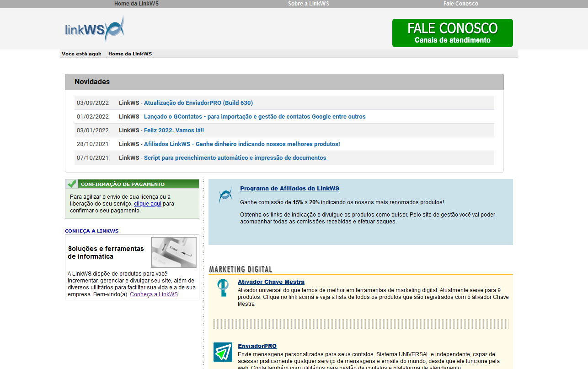The height and width of the screenshot is (369, 588).
Task: Click the date 07/10/2021 in news list
Action: tap(93, 158)
